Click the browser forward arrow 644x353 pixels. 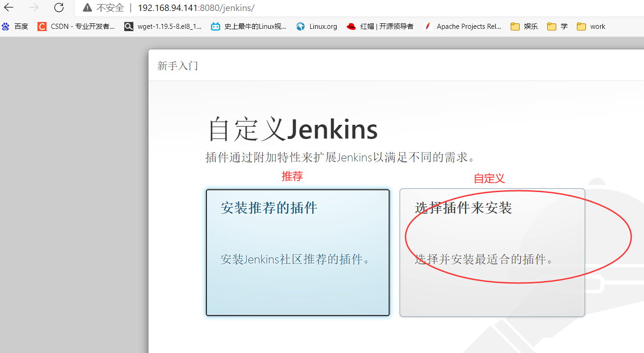[x=34, y=7]
